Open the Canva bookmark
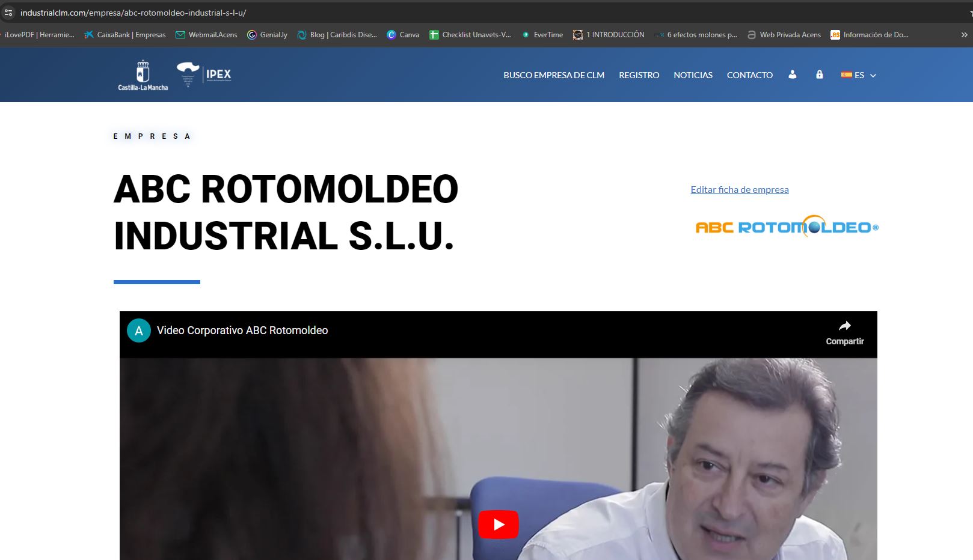This screenshot has width=973, height=560. (403, 35)
